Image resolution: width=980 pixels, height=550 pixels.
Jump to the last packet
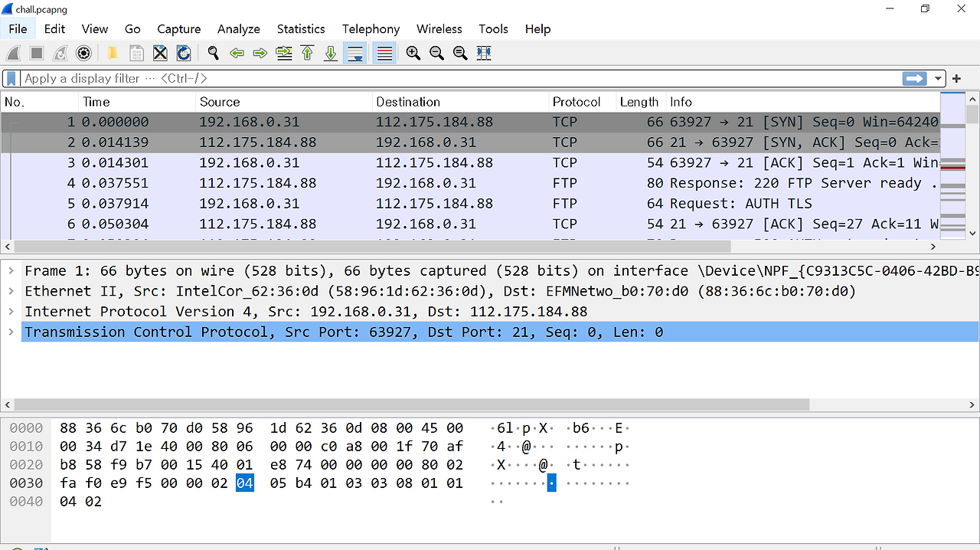point(331,53)
